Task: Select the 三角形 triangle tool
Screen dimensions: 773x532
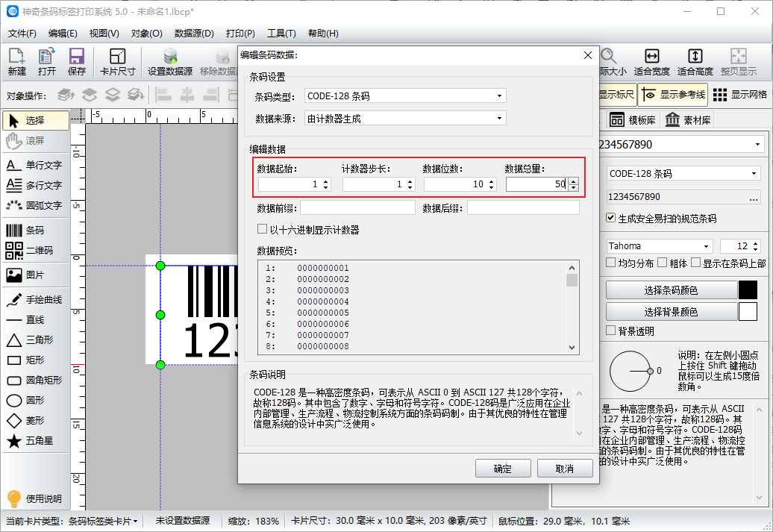Action: pos(36,340)
